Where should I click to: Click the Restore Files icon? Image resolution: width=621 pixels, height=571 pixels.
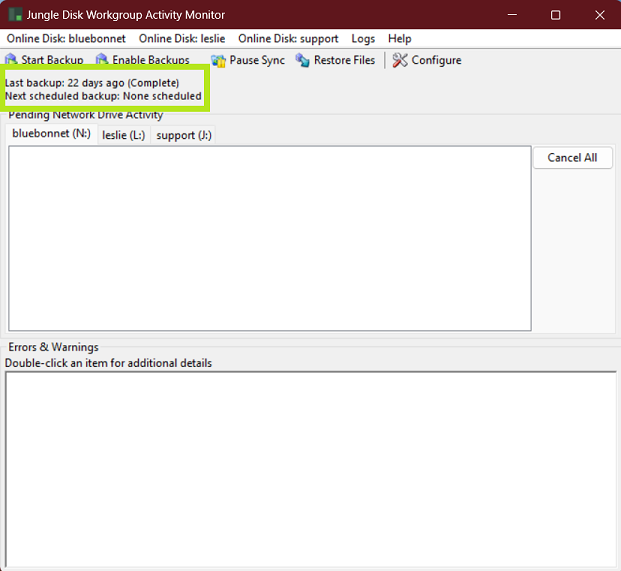coord(303,60)
